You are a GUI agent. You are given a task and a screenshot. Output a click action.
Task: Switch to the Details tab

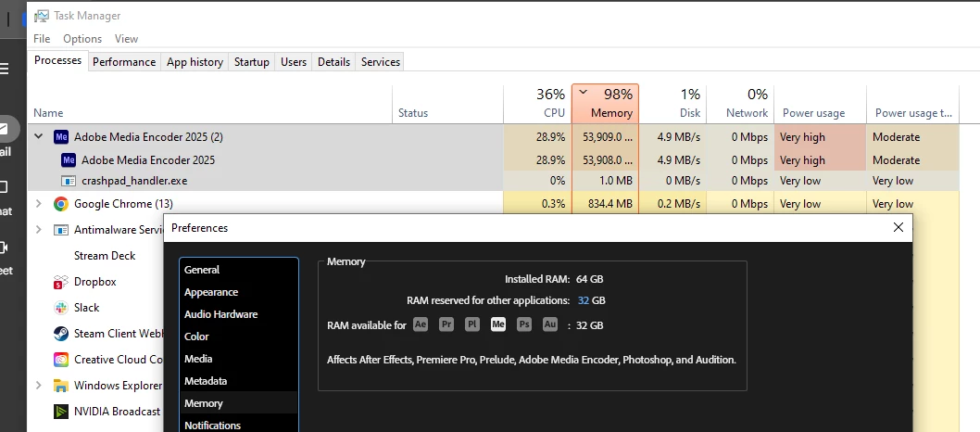(x=333, y=62)
